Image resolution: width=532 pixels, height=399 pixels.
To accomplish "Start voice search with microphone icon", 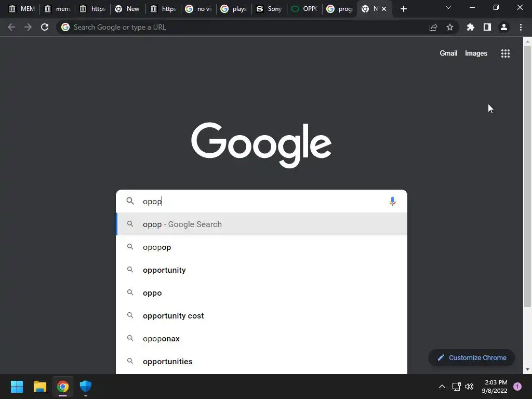I will [x=392, y=201].
